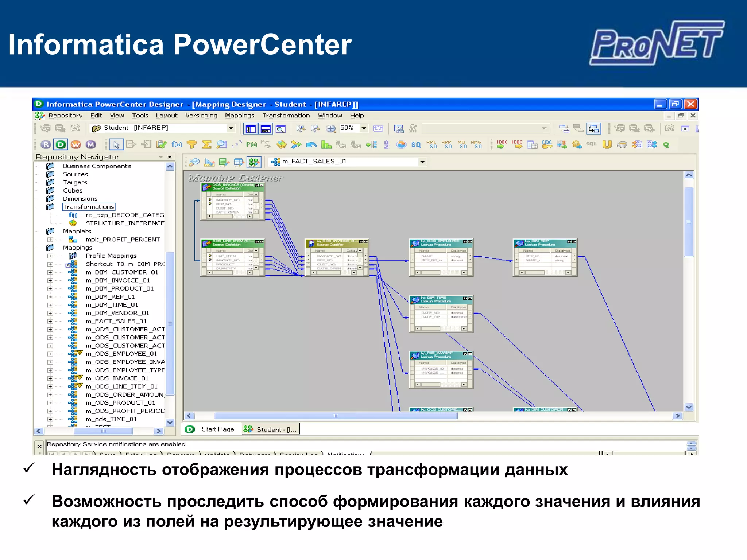Image resolution: width=747 pixels, height=560 pixels.
Task: Switch to the Student workspace tab
Action: (x=270, y=429)
